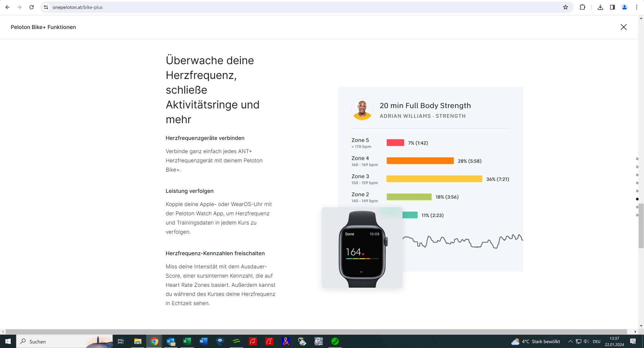Select the first page navigation dot
644x348 pixels.
click(x=637, y=159)
